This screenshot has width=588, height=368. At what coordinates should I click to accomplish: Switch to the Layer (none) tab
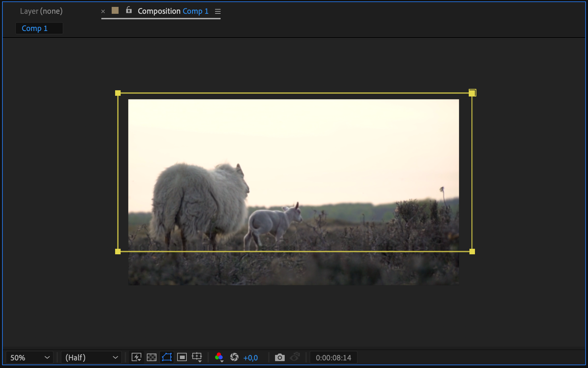[41, 11]
